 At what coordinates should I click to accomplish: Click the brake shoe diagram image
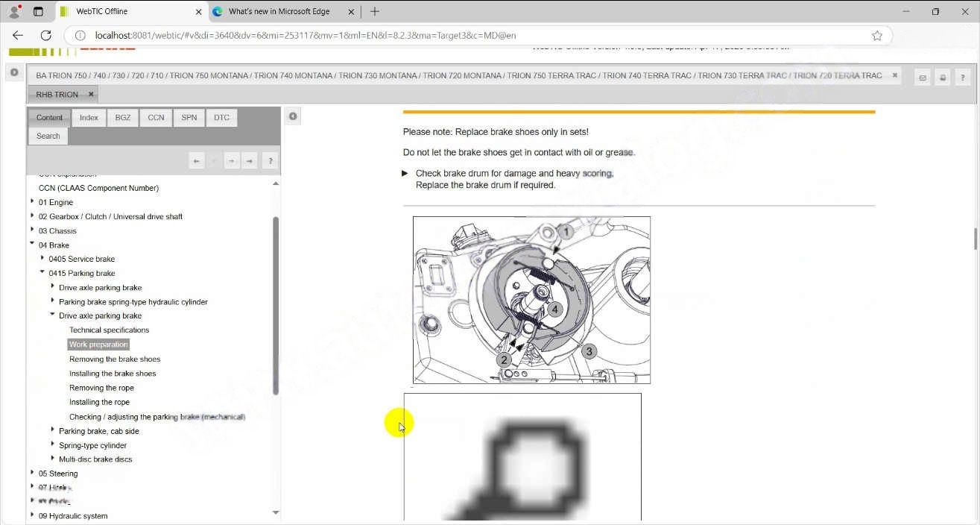click(x=531, y=300)
